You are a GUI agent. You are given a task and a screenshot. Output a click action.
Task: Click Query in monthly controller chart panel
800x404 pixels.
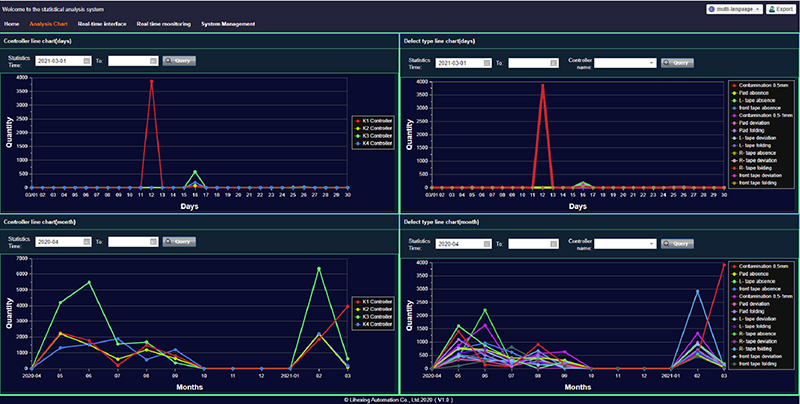coord(179,242)
